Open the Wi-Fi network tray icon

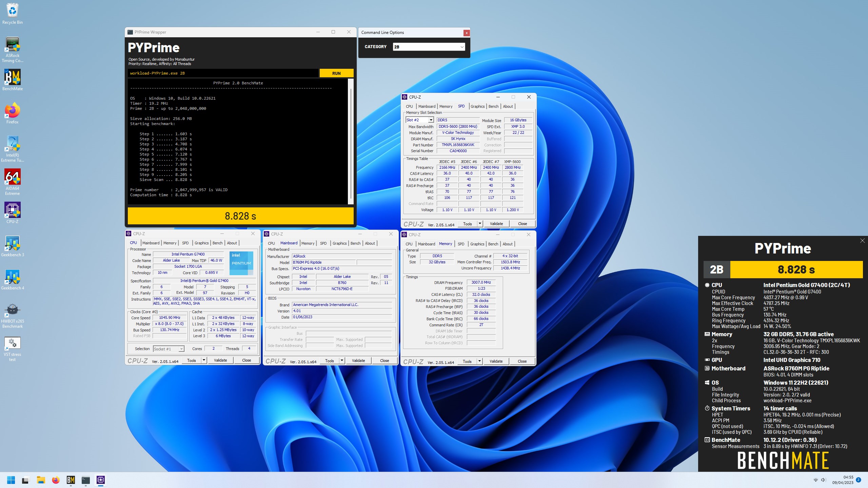point(815,480)
